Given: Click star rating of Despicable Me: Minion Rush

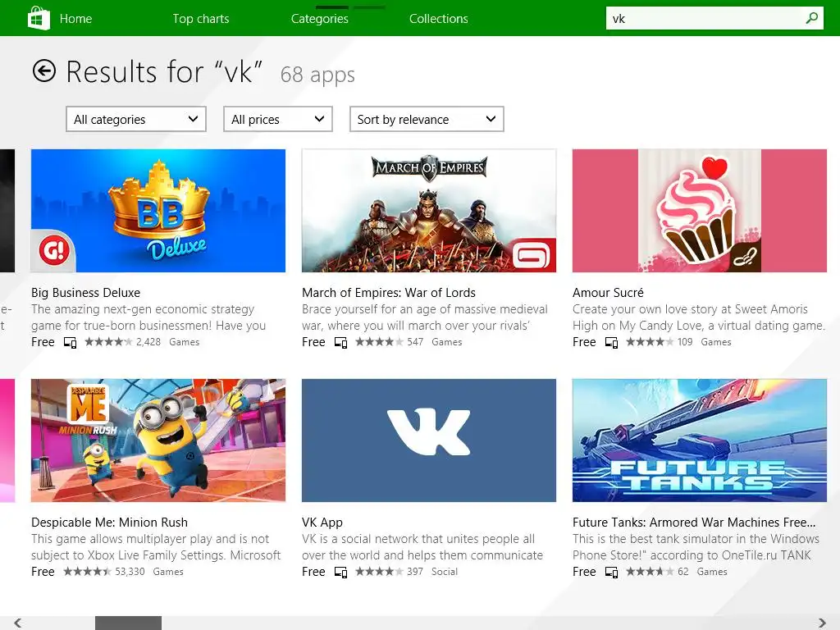Looking at the screenshot, I should (x=87, y=572).
